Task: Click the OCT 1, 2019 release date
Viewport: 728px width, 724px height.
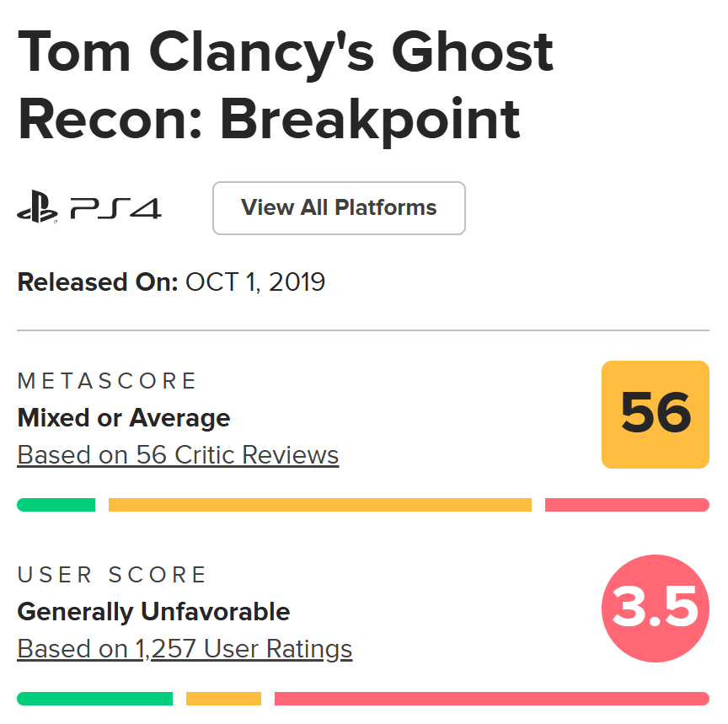Action: click(x=255, y=282)
